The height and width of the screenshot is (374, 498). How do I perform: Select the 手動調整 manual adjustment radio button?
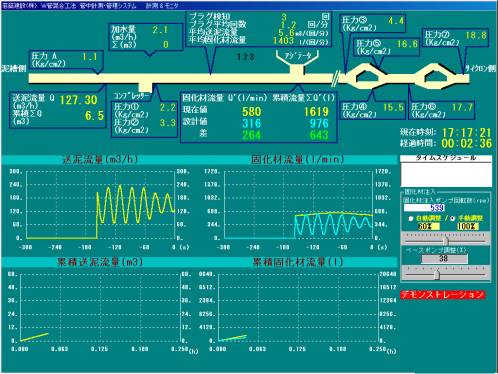[452, 219]
